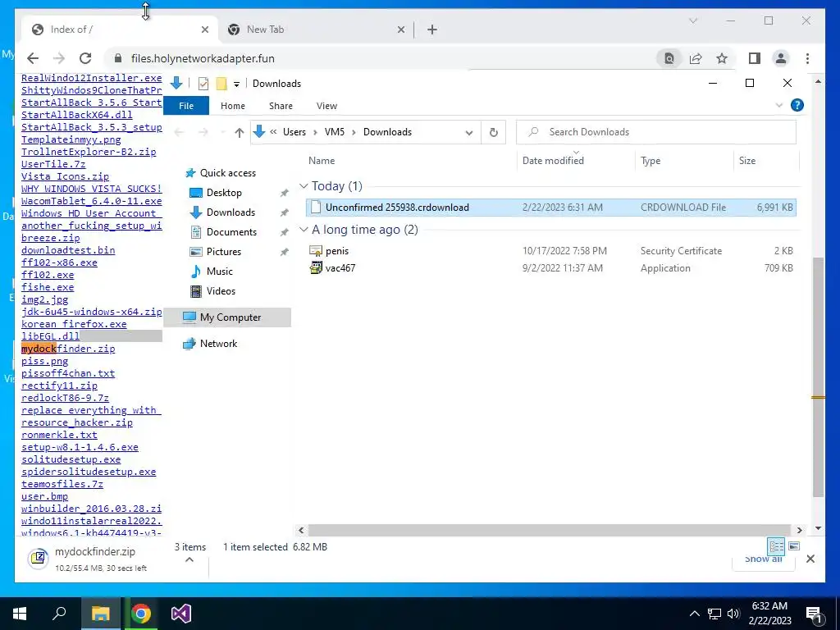The image size is (840, 630).
Task: Refresh the Downloads folder
Action: pos(493,132)
